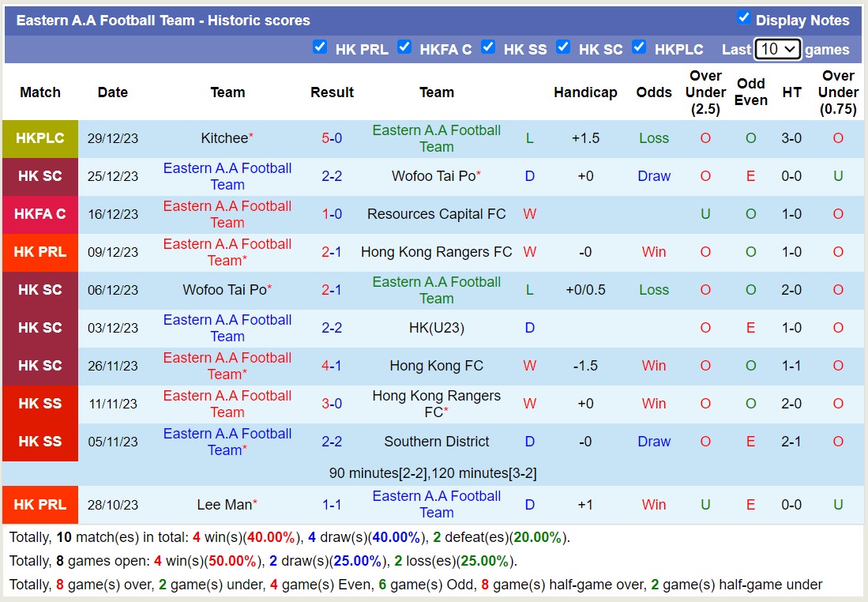Click the Win odds for the 26/11/23 match
This screenshot has width=868, height=602.
(653, 366)
